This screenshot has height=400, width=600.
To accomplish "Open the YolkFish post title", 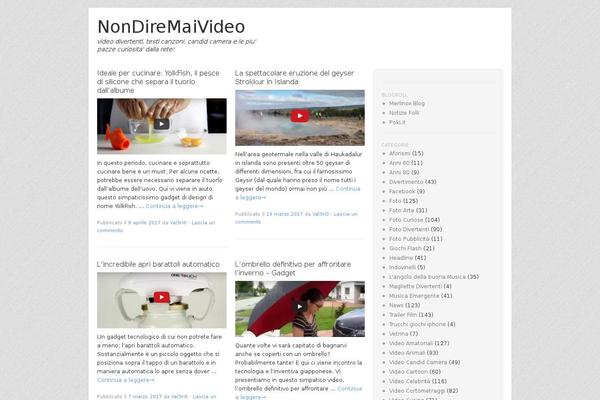I will (x=158, y=82).
